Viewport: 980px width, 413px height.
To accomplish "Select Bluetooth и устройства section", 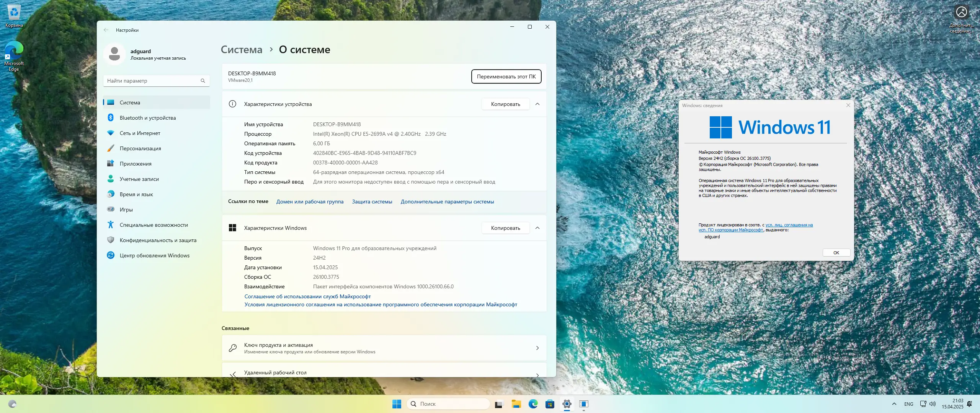I will tap(147, 118).
